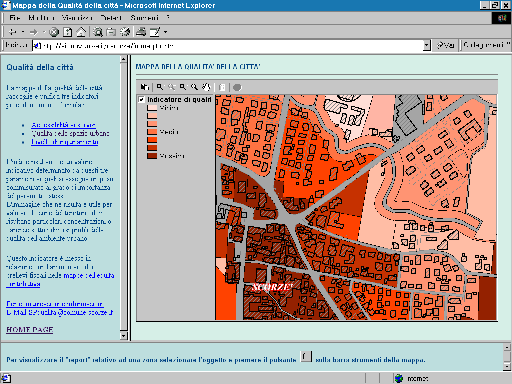Open the Back history dropdown arrow
Viewport: 512px width, 384px height.
(23, 32)
